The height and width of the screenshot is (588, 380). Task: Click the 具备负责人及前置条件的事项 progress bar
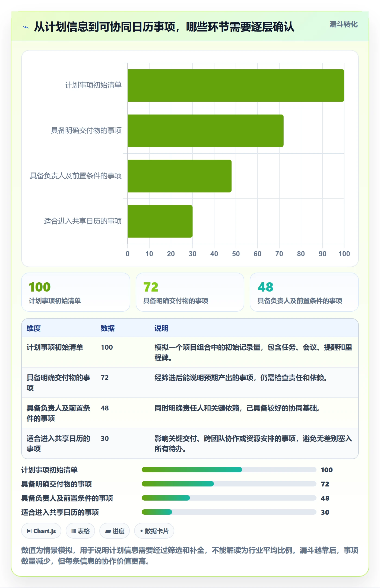[x=229, y=498]
